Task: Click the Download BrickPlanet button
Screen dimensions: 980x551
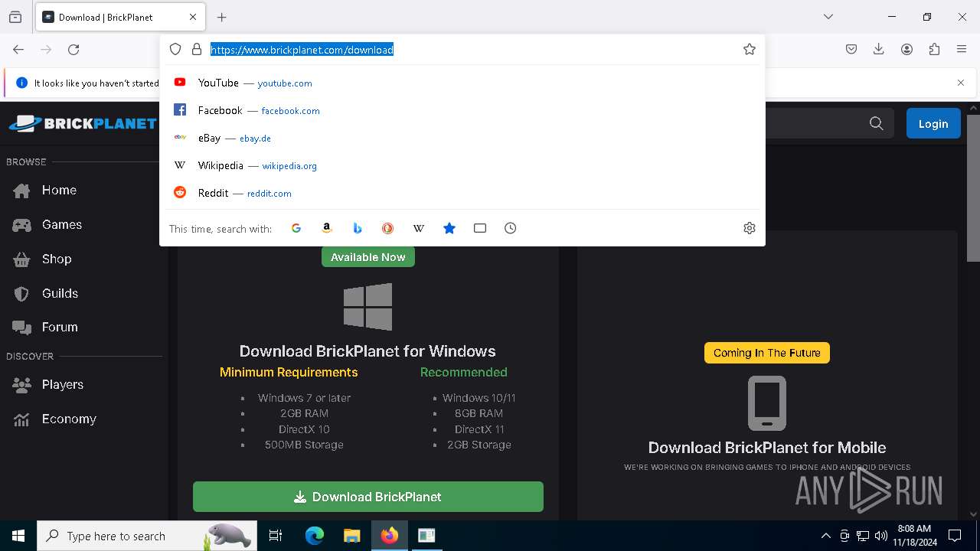Action: pos(368,497)
